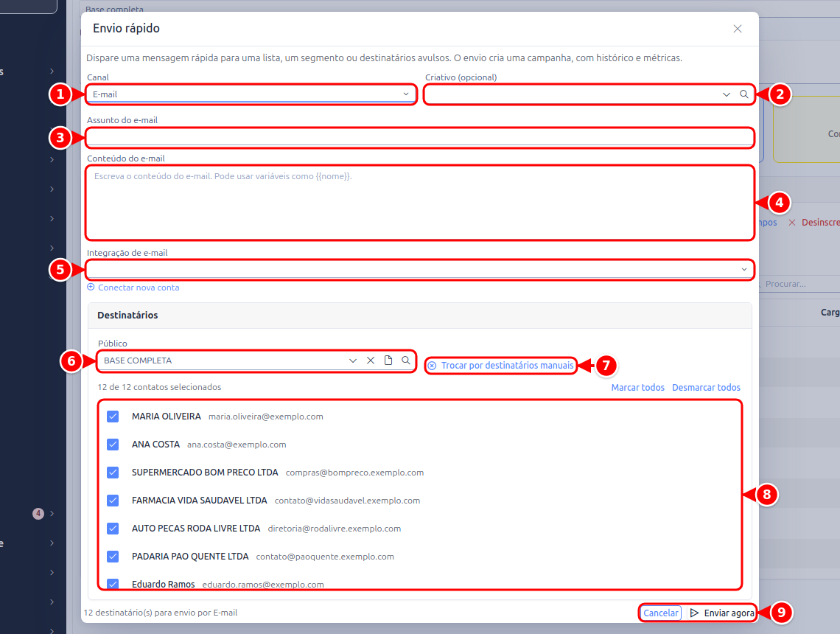Image resolution: width=840 pixels, height=634 pixels.
Task: Expand the Público dropdown chevron
Action: coord(352,360)
